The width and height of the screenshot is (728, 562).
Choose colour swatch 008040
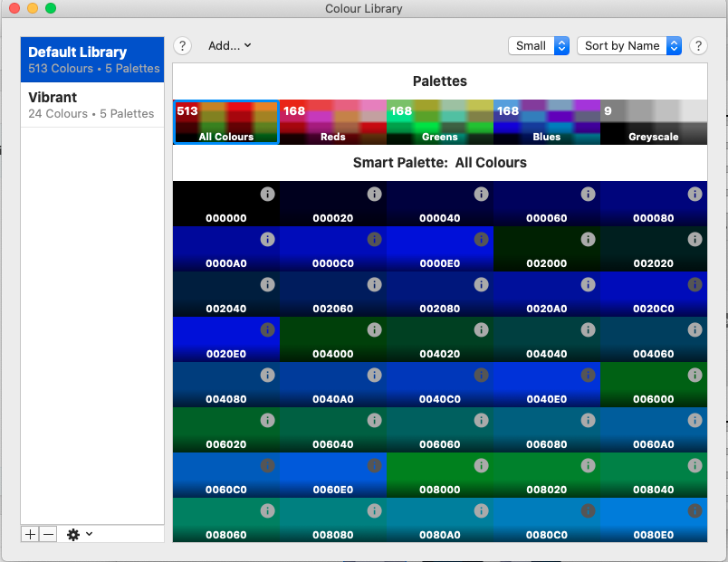(x=653, y=475)
